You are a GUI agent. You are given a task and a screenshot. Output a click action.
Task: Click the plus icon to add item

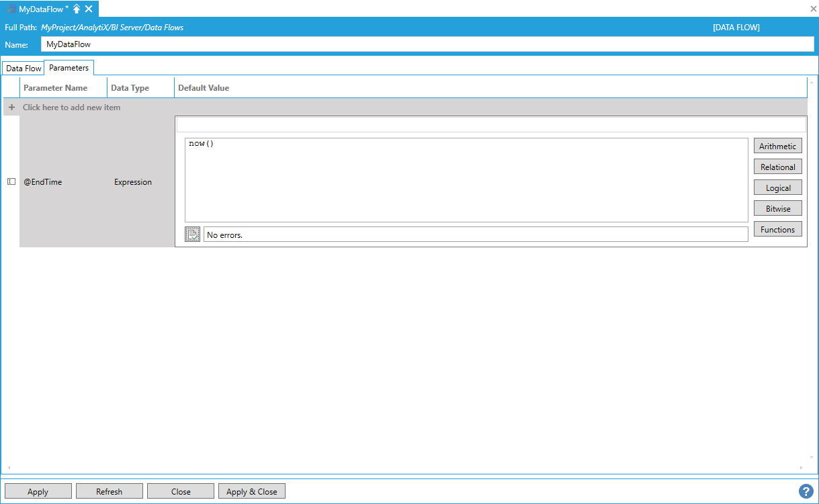11,108
